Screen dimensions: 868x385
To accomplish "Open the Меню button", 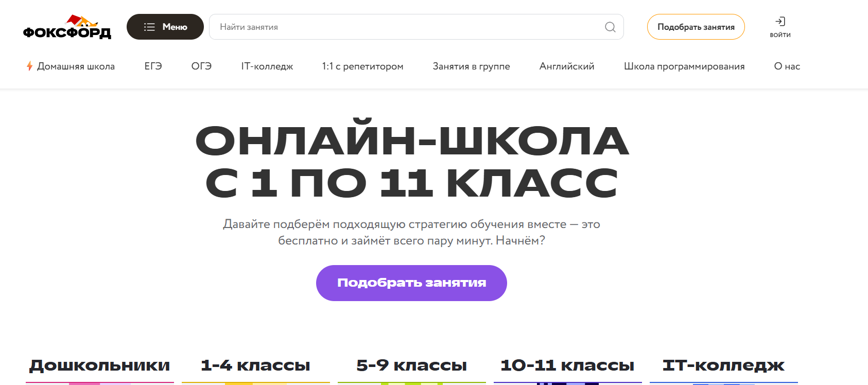I will point(165,27).
